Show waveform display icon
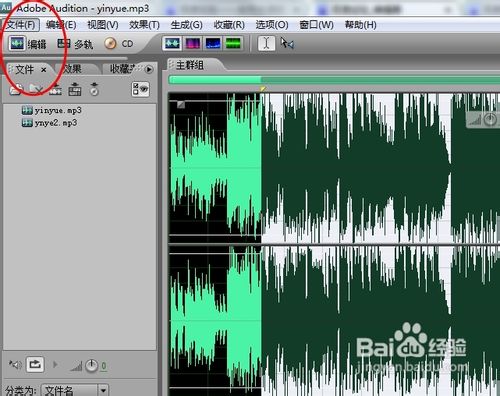 click(x=172, y=43)
